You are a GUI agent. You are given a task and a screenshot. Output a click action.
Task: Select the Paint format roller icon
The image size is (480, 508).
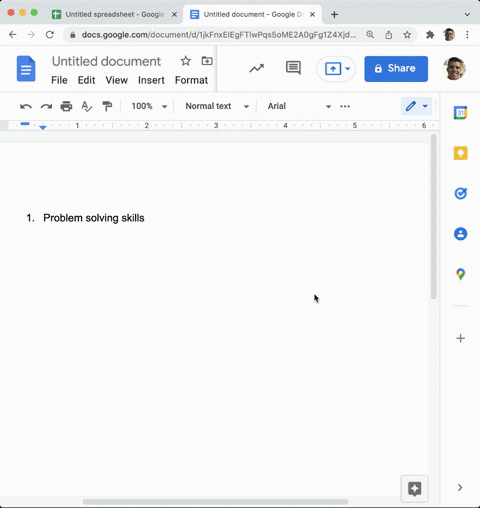pos(107,106)
